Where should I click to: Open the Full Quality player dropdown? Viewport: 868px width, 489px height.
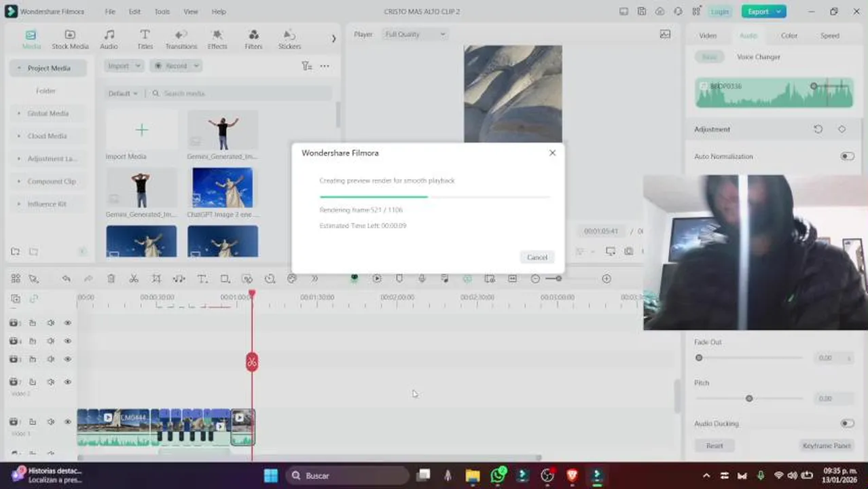tap(415, 34)
